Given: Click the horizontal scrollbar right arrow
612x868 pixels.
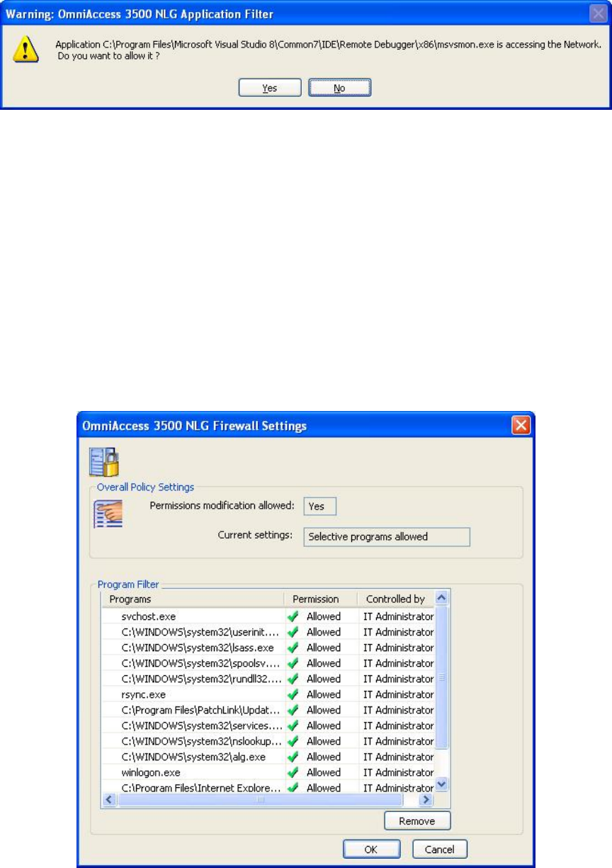Looking at the screenshot, I should (426, 799).
